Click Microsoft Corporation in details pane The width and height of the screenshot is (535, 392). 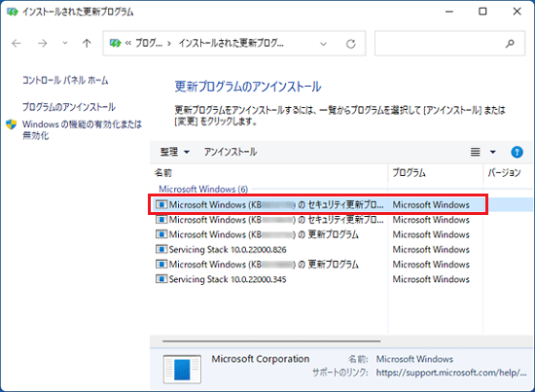click(x=261, y=359)
